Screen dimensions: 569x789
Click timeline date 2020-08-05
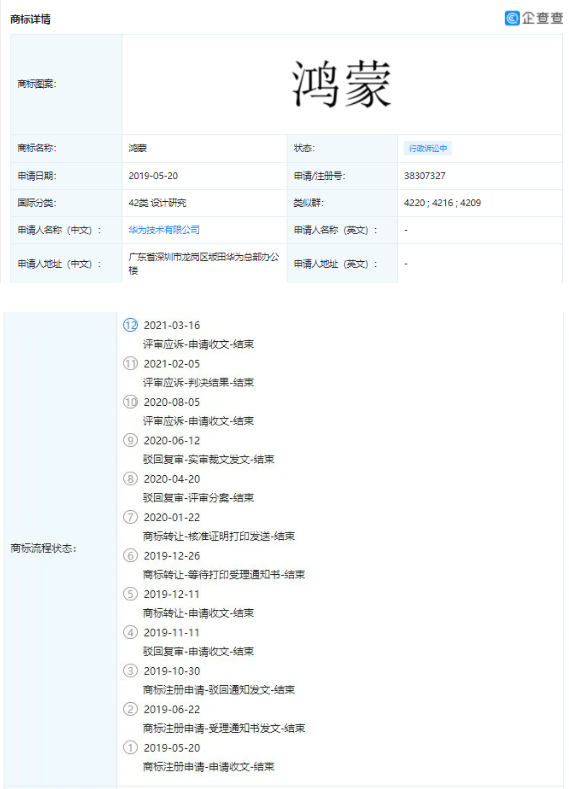coord(172,402)
